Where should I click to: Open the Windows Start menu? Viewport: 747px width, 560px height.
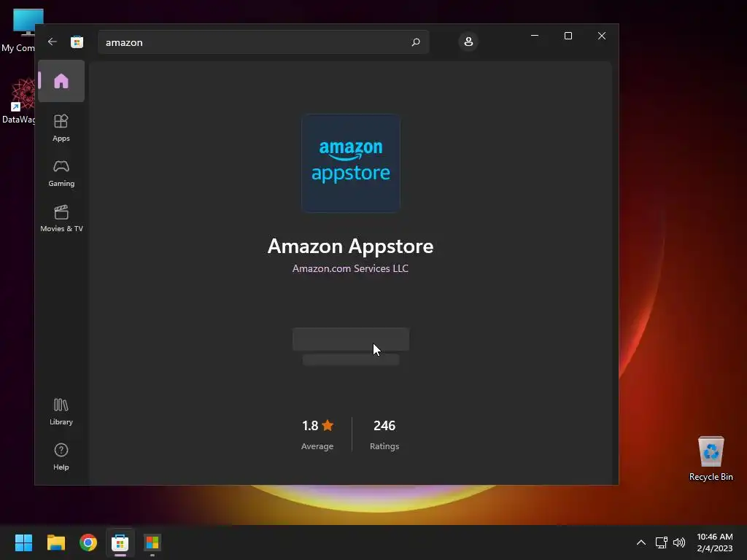click(23, 542)
